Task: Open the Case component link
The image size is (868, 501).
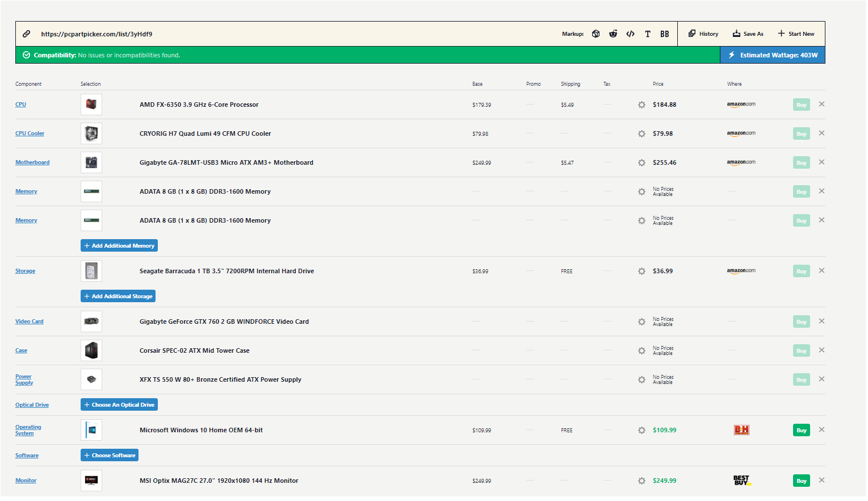Action: coord(21,350)
